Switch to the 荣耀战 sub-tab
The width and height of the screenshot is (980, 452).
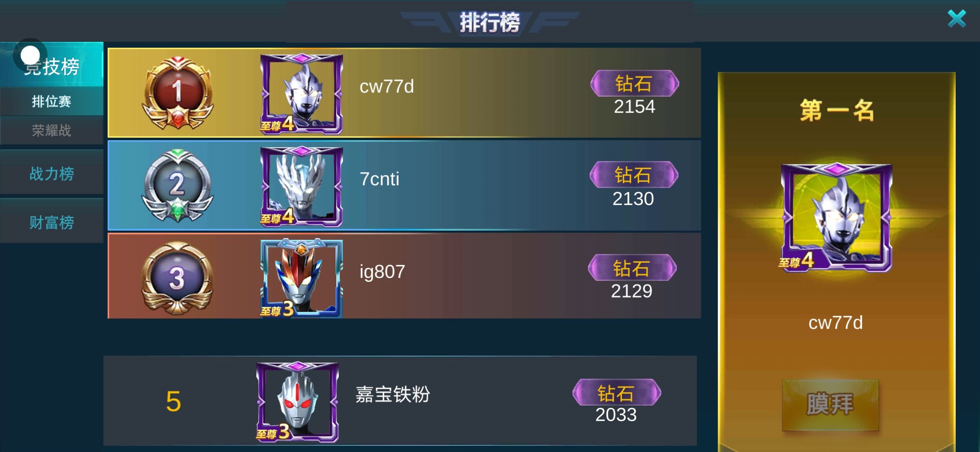(52, 130)
